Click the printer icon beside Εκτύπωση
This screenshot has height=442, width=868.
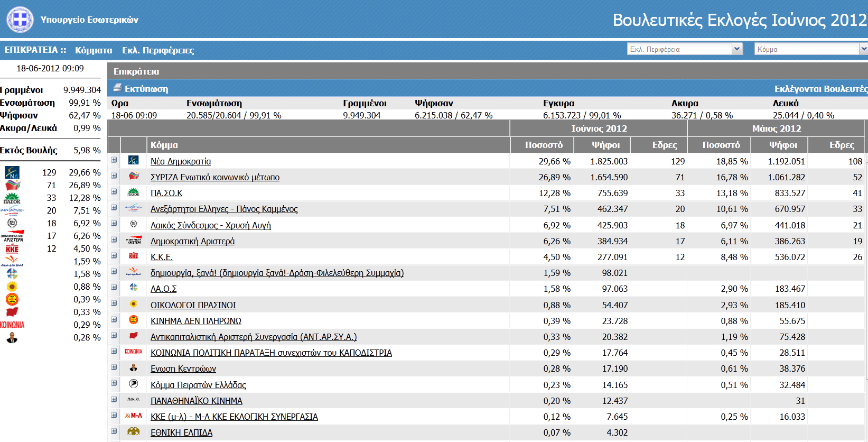coord(117,88)
